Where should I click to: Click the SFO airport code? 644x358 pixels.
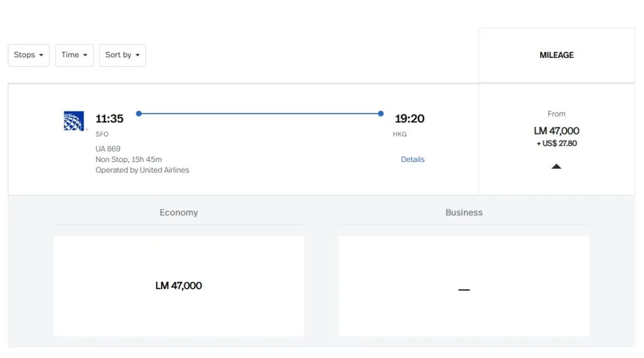tap(102, 134)
